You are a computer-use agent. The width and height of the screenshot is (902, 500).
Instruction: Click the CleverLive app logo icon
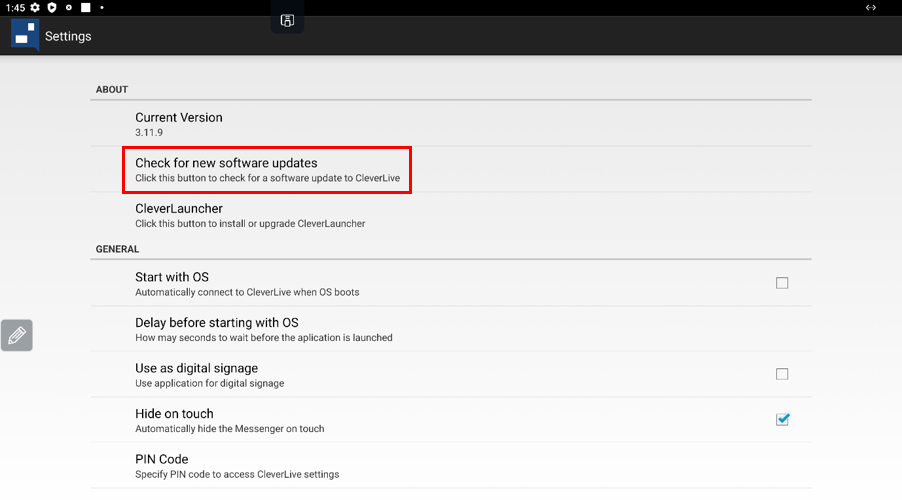pos(25,35)
